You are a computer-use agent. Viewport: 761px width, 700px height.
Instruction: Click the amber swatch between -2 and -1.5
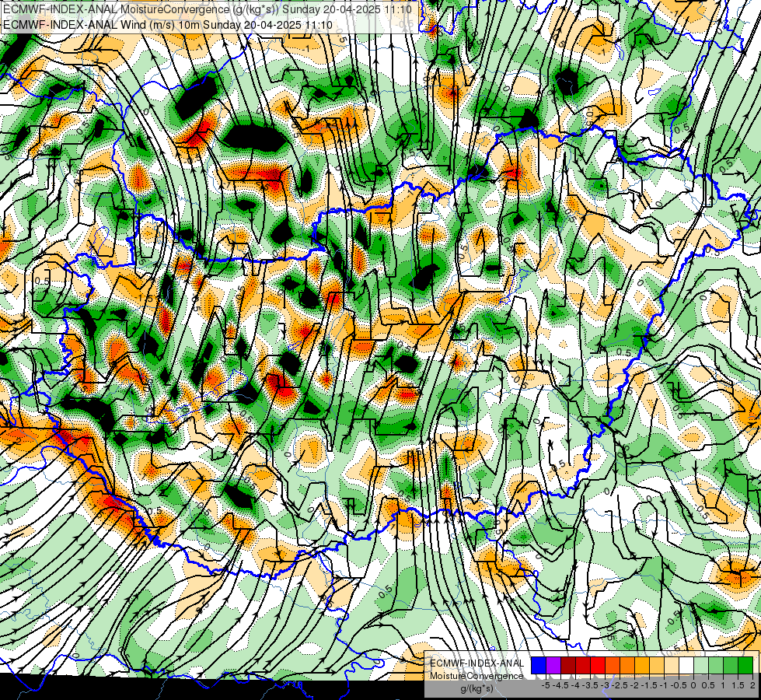641,666
